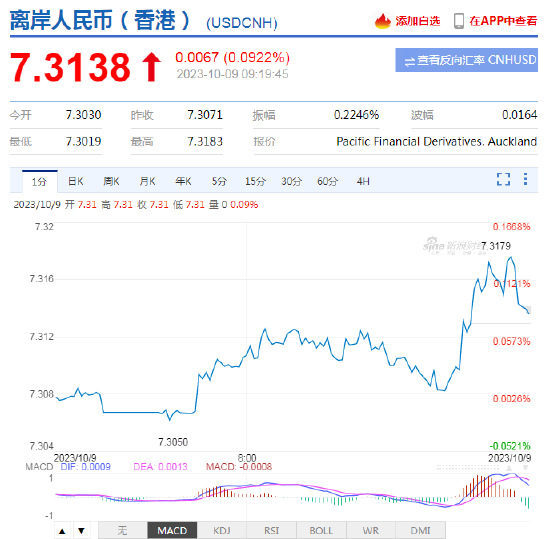Click the red up arrow beside price
The width and height of the screenshot is (550, 539).
(152, 67)
